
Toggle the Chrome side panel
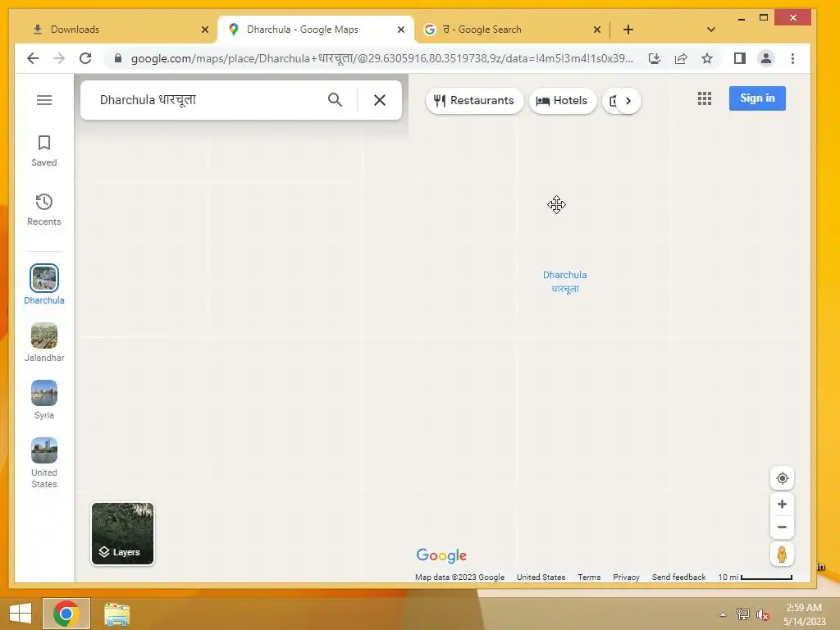(x=740, y=58)
